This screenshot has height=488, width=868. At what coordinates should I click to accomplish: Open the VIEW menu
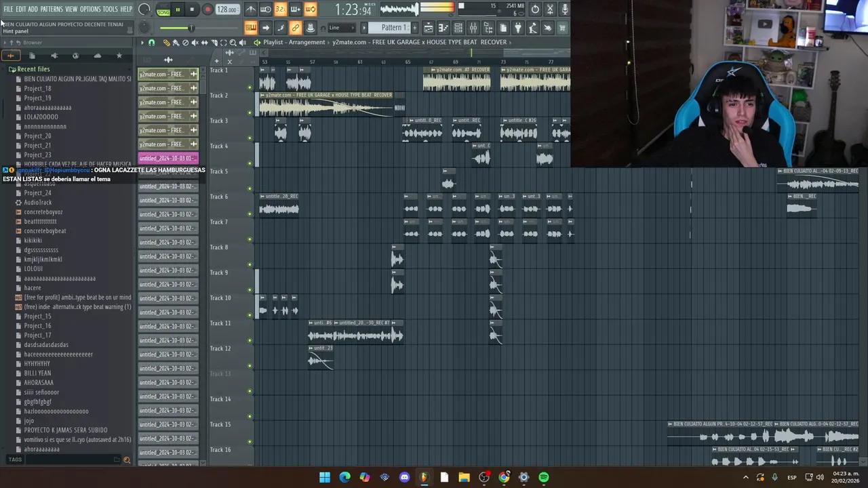(71, 9)
